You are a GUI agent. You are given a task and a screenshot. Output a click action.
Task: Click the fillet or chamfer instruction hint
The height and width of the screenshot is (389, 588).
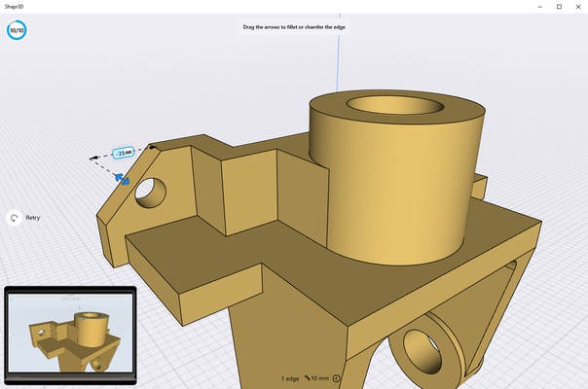(294, 27)
